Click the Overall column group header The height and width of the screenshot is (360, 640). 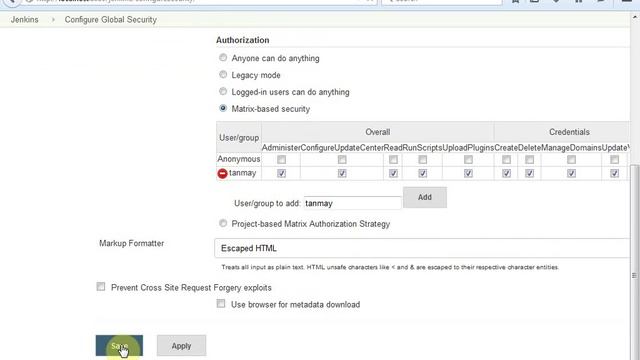(x=378, y=132)
